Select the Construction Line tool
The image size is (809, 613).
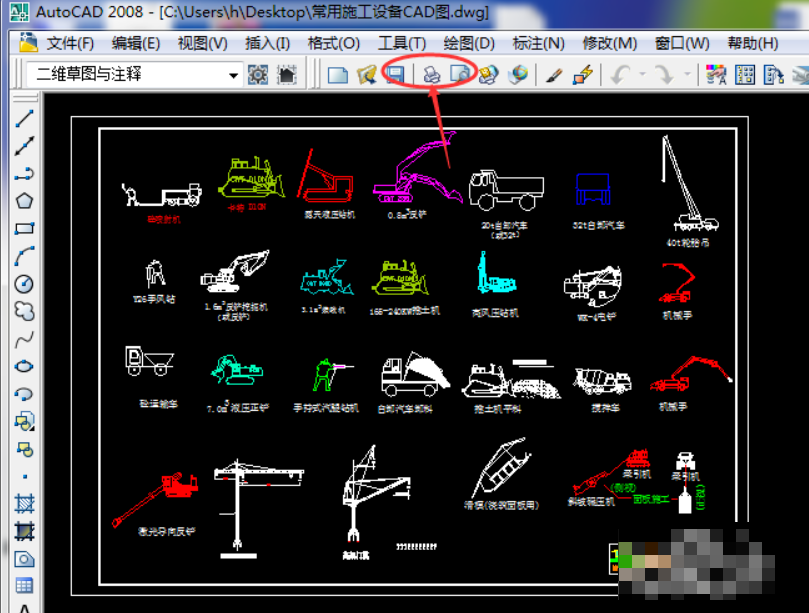pos(24,146)
